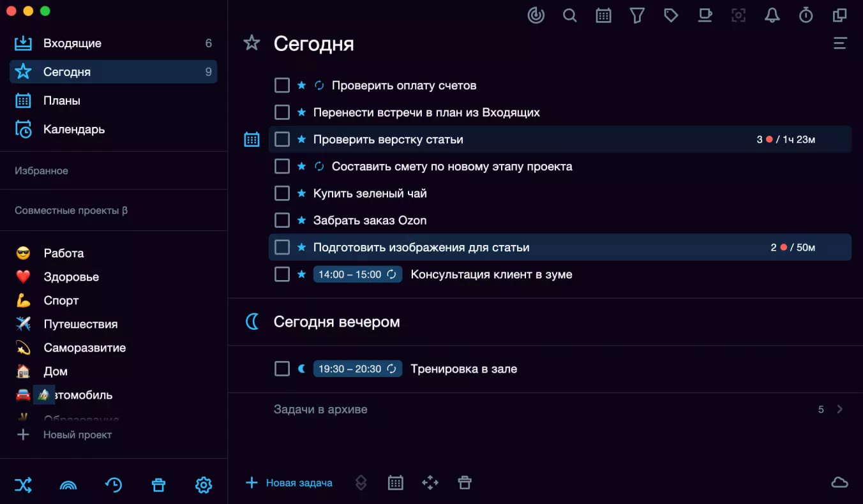Open the 19:30 – 20:30 time badge
Screen dimensions: 863x504
click(x=357, y=369)
